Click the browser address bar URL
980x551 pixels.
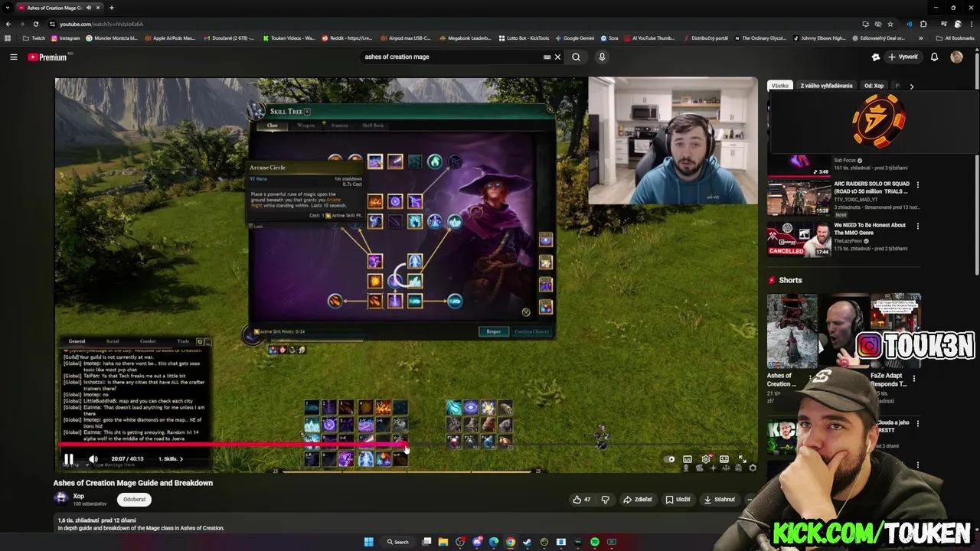point(101,24)
